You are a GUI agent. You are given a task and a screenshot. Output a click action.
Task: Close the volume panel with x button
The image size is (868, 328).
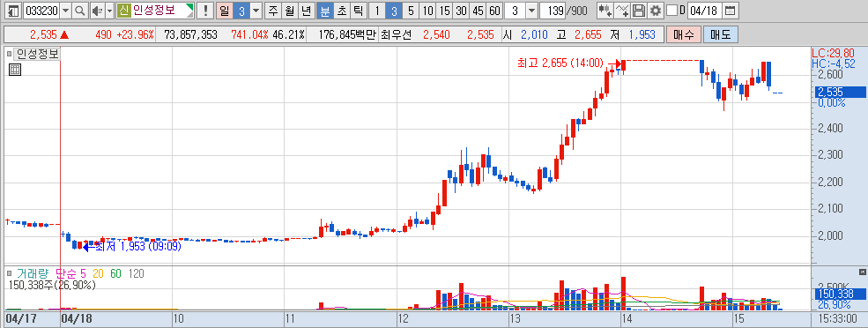862,272
